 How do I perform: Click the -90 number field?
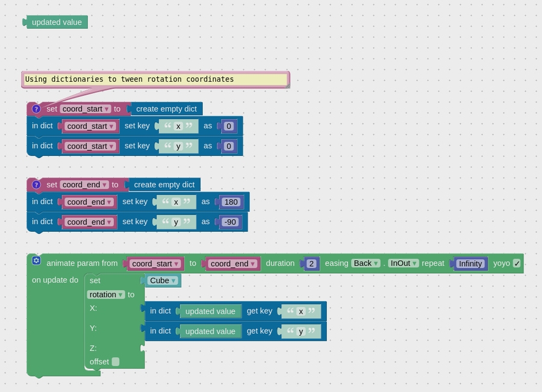[229, 222]
